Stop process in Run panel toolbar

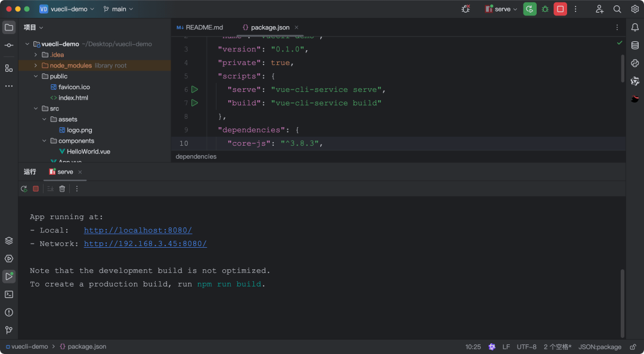point(36,189)
